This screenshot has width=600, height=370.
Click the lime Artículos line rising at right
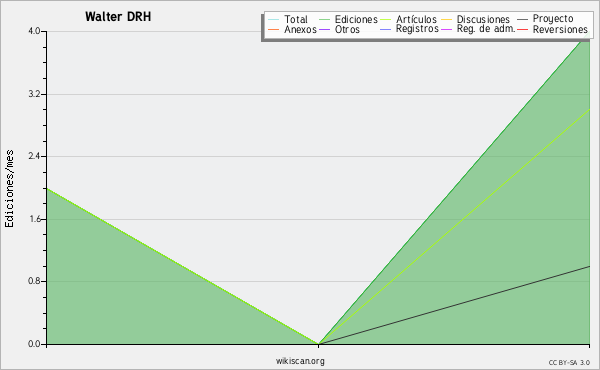(454, 227)
